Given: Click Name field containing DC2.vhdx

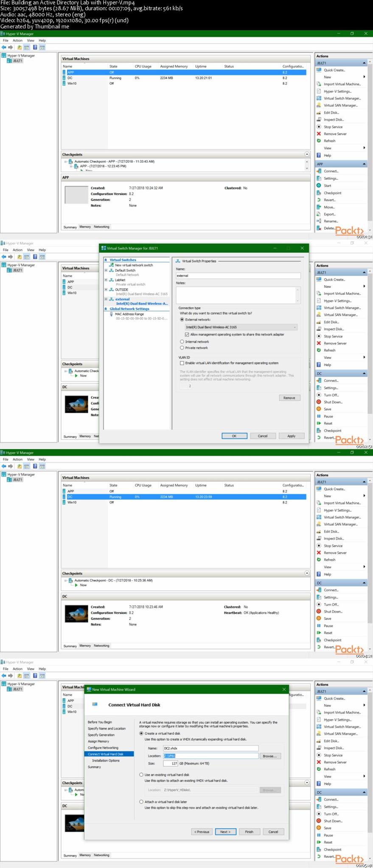Looking at the screenshot, I should click(210, 748).
